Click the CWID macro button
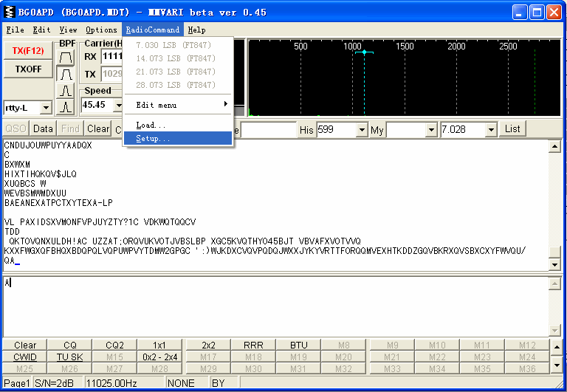The image size is (567, 392). 25,357
